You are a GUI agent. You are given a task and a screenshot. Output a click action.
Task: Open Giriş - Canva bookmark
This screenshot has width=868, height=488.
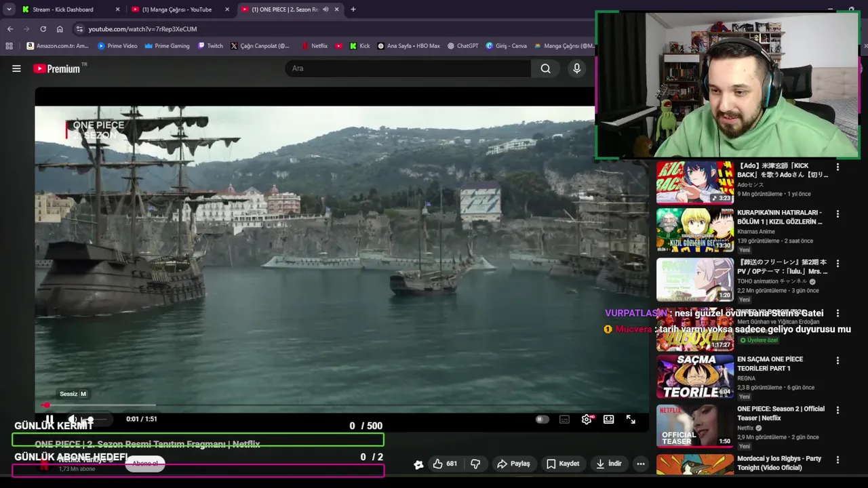tap(506, 46)
